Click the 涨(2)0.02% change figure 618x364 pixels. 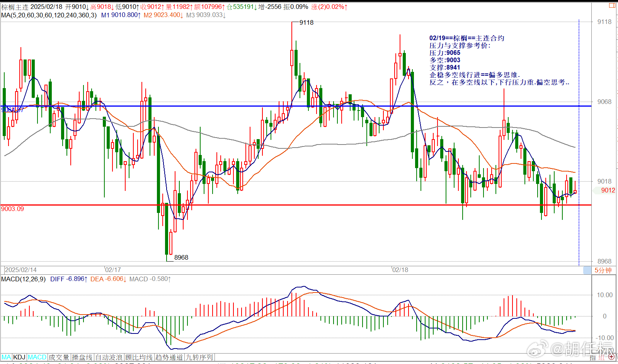329,7
